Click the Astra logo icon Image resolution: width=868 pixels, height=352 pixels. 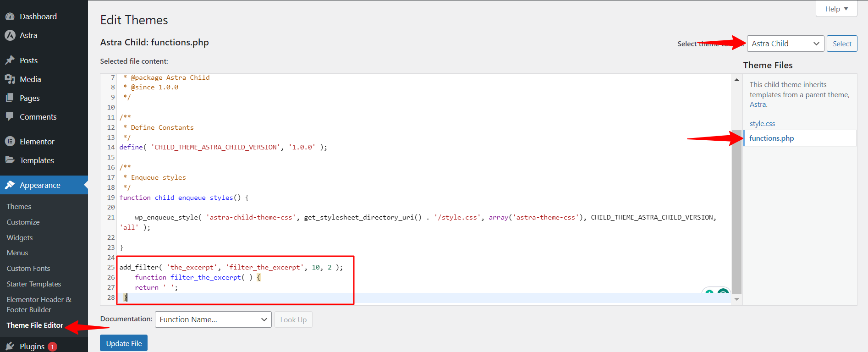10,35
